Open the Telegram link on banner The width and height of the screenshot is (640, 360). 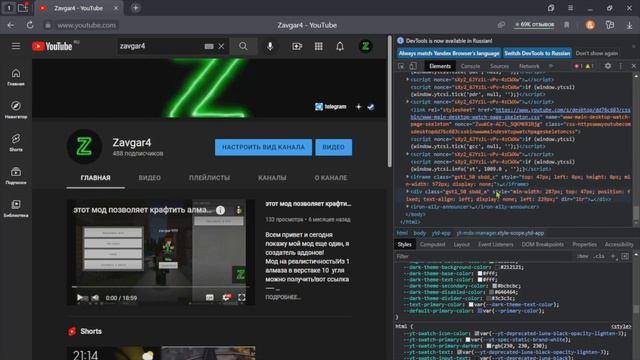point(331,107)
